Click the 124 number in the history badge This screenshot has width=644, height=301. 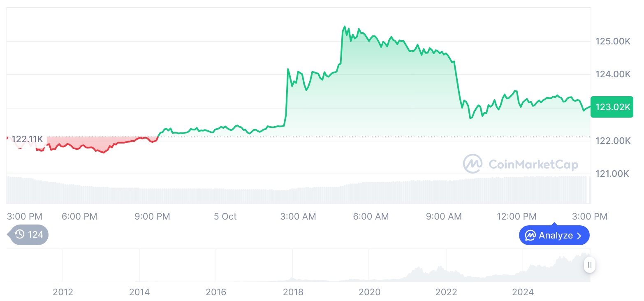[x=35, y=235]
